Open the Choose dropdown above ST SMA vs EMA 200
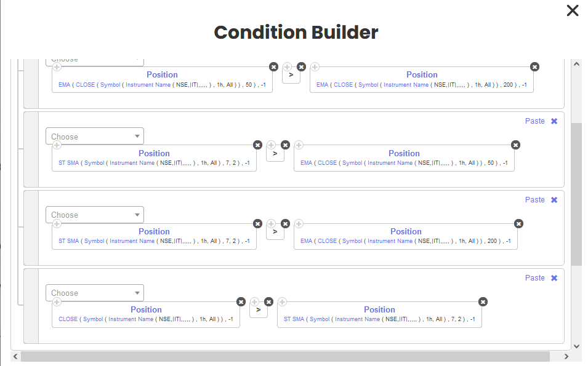 point(95,215)
